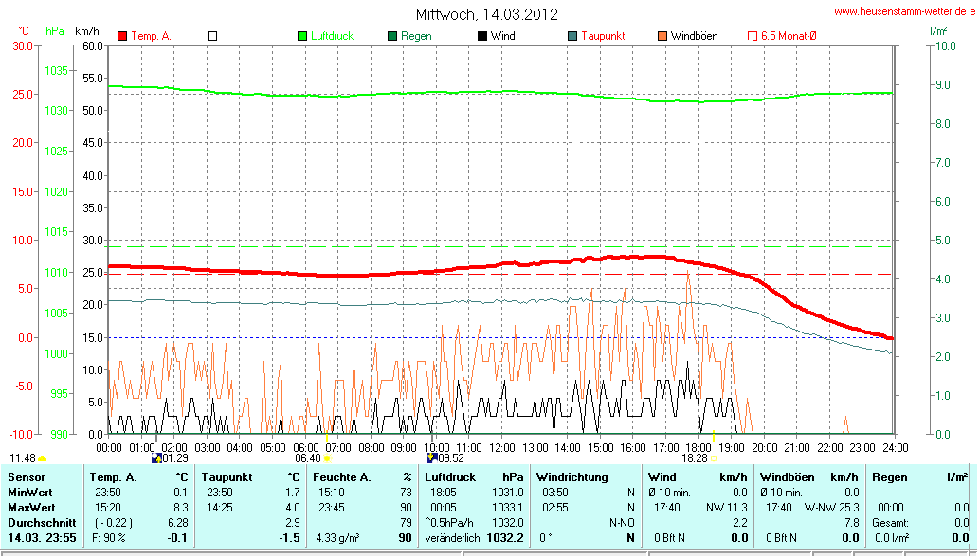The image size is (980, 556).
Task: Click the sun marker beside 06:40
Action: click(x=327, y=458)
